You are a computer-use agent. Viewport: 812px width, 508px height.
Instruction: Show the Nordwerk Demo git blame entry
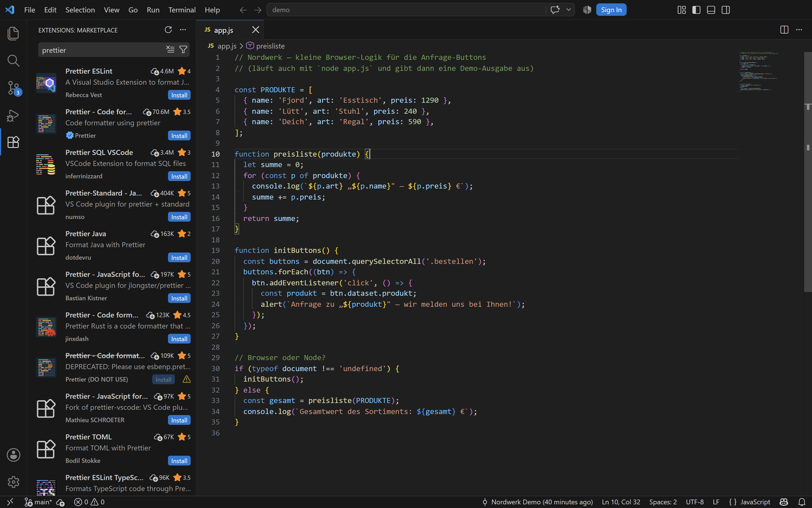click(x=537, y=502)
